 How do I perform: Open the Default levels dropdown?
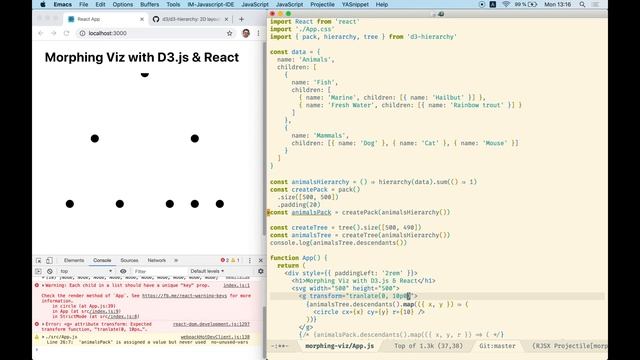pyautogui.click(x=207, y=271)
